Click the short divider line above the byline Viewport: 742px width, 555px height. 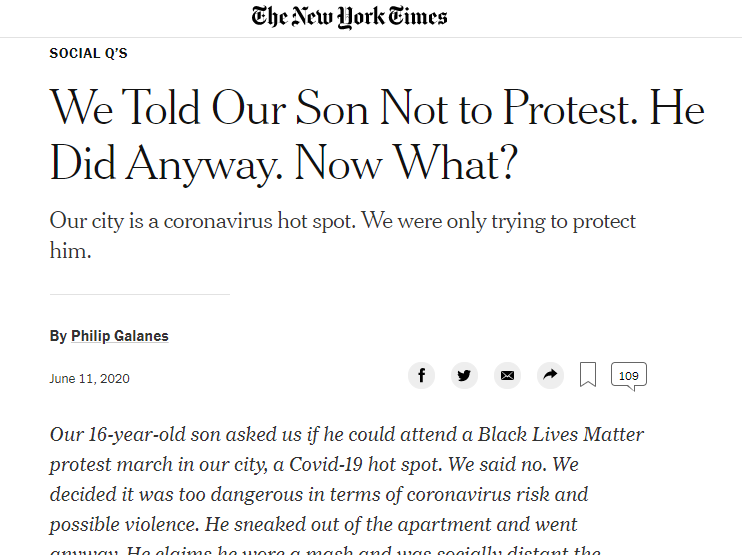click(x=139, y=295)
